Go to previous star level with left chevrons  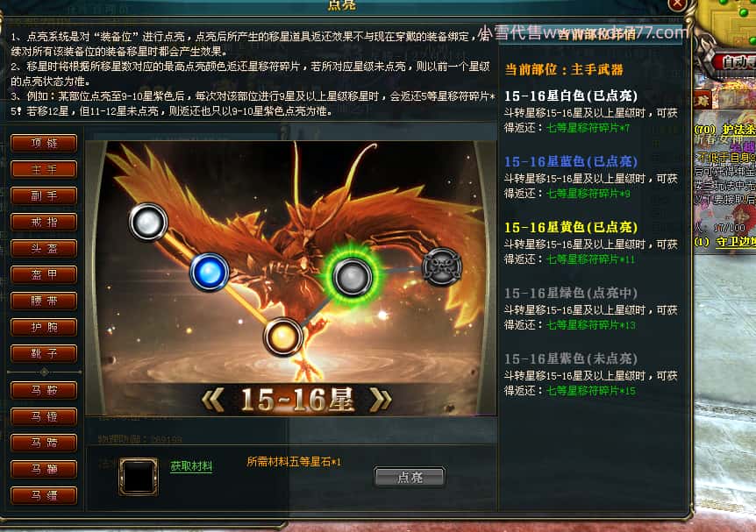pyautogui.click(x=212, y=400)
